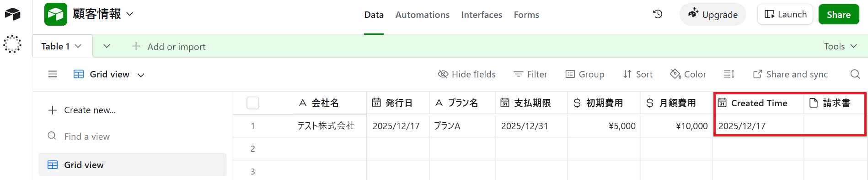Toggle the views sidebar hamburger icon
The width and height of the screenshot is (868, 180).
tap(53, 74)
